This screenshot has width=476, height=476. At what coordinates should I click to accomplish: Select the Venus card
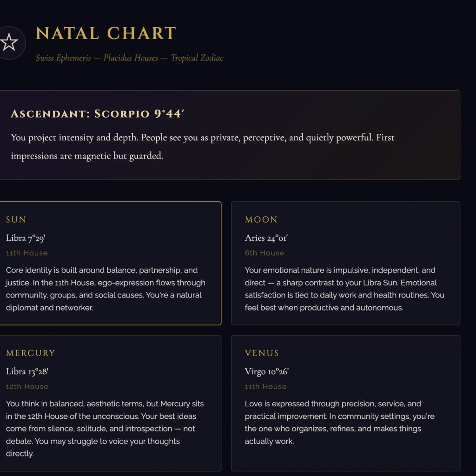pyautogui.click(x=345, y=403)
